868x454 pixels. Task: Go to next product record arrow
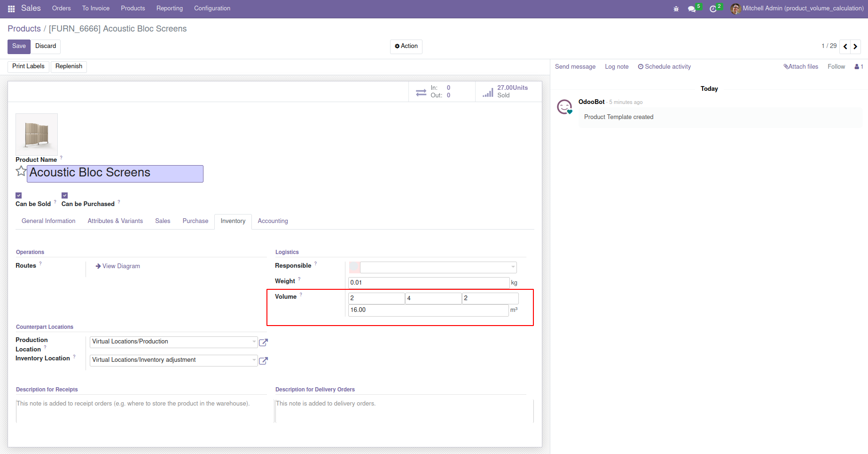point(855,46)
